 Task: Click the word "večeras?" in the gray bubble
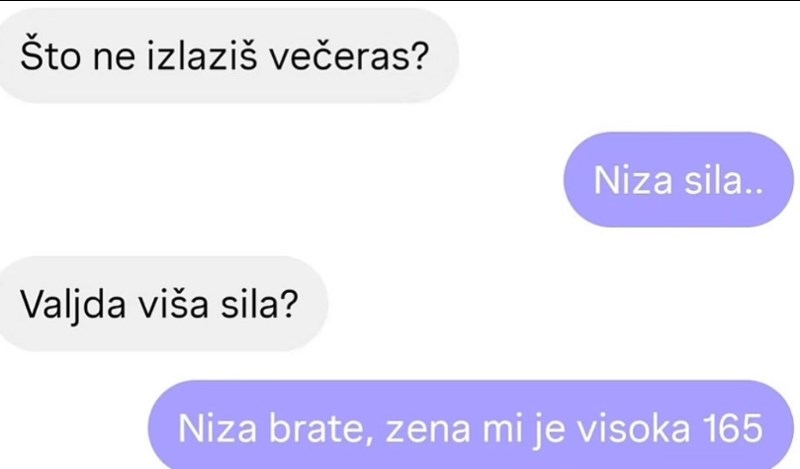coord(349,56)
